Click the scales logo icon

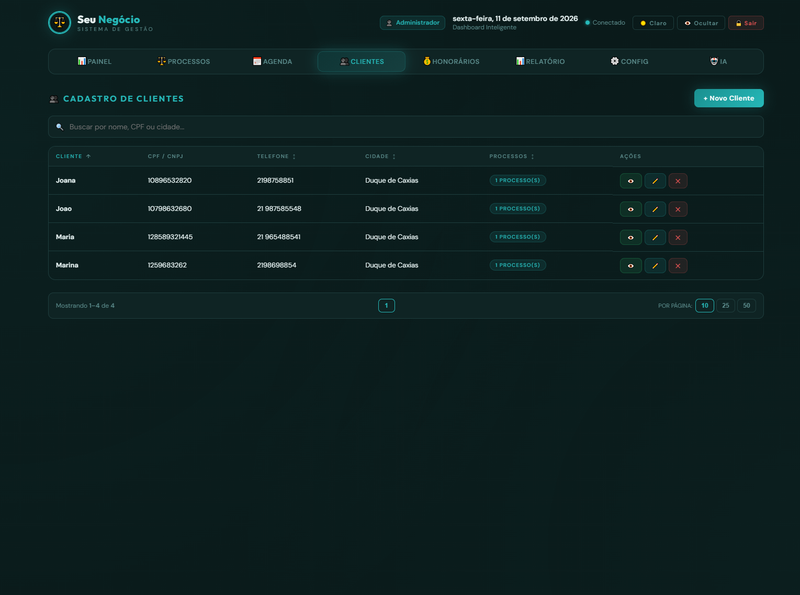coord(60,22)
